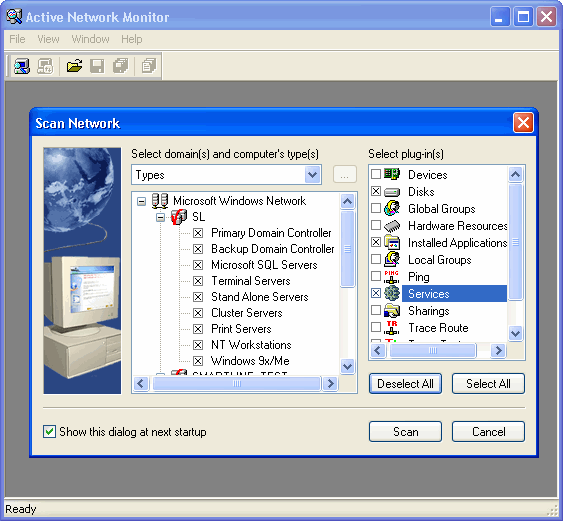Screen dimensions: 563x521
Task: Uncheck Microsoft SQL Servers checkbox
Action: pos(198,265)
